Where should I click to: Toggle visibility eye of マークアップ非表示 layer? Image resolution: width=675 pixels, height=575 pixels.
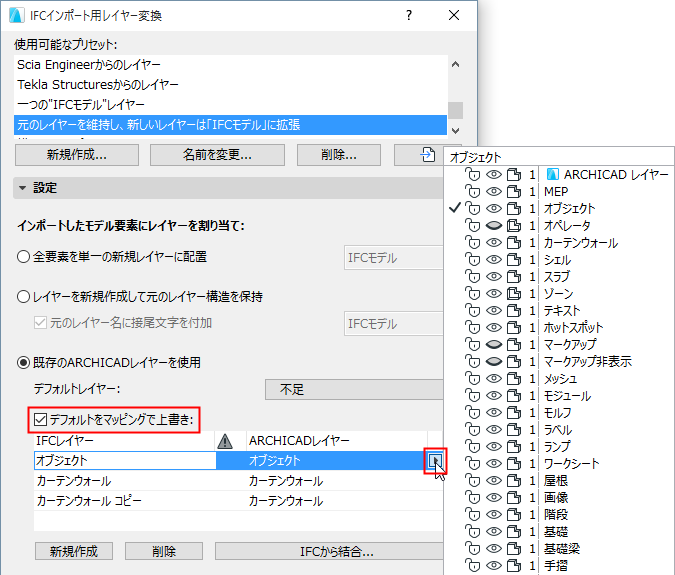[x=494, y=362]
